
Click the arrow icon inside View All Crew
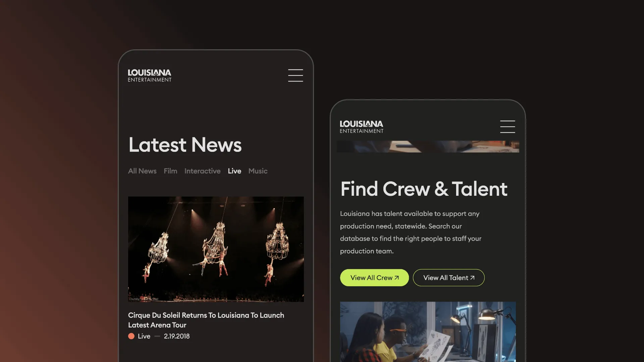pyautogui.click(x=396, y=278)
